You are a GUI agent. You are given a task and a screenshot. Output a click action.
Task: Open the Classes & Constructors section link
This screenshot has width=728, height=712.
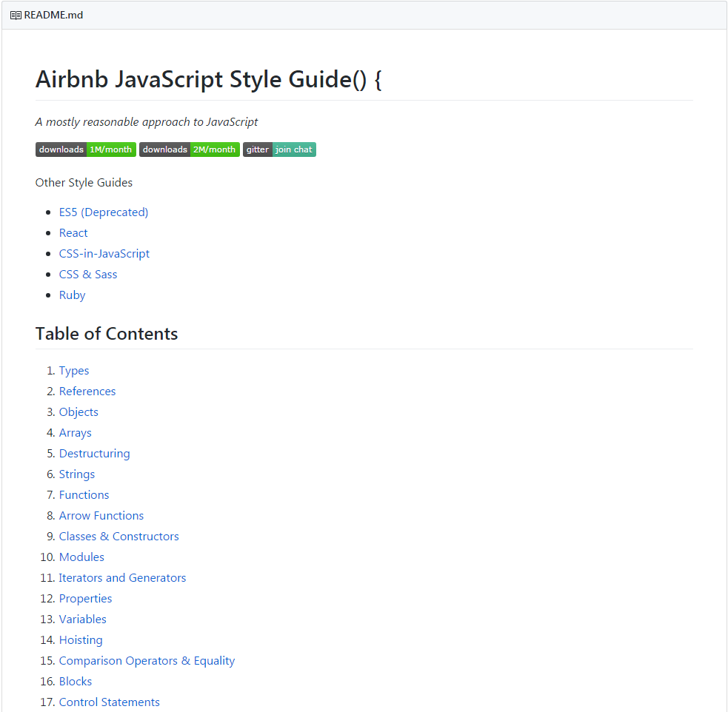(x=119, y=537)
